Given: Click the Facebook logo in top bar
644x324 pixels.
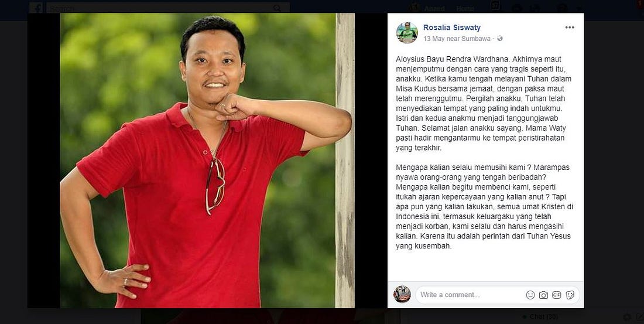Looking at the screenshot, I should (37, 8).
